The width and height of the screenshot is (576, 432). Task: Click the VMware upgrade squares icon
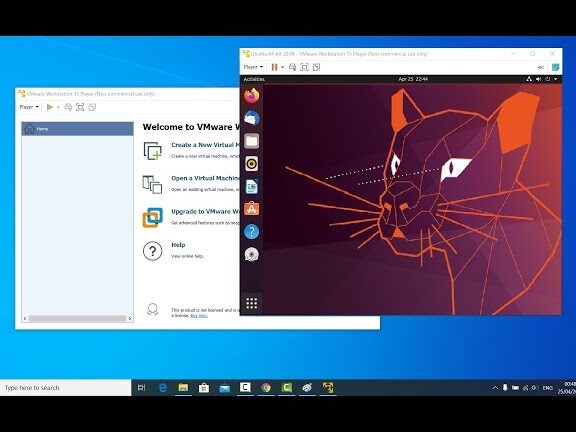(152, 217)
